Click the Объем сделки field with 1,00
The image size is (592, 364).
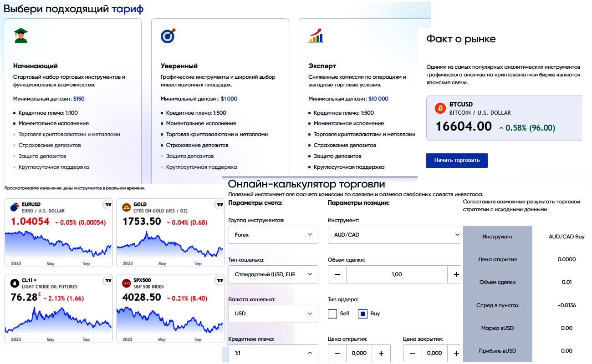click(397, 274)
